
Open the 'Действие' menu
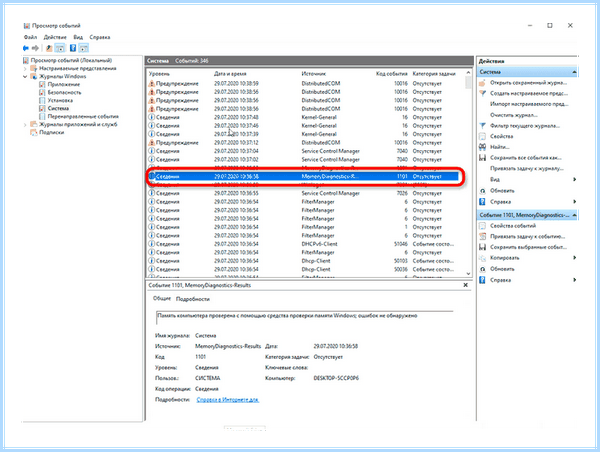[x=55, y=37]
